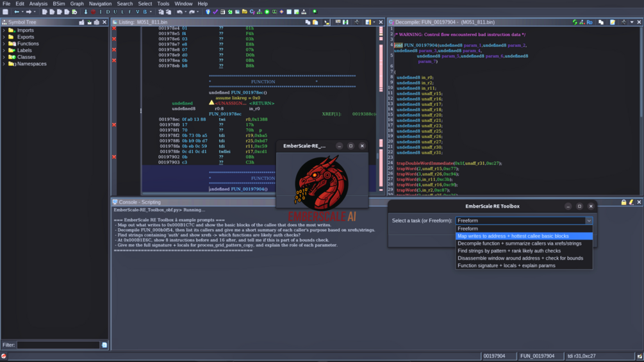Click the Listing panel copy icon

click(308, 22)
